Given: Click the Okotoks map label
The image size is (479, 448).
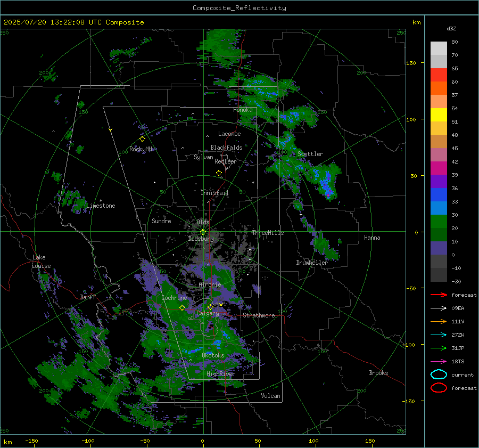Looking at the screenshot, I should click(x=213, y=355).
